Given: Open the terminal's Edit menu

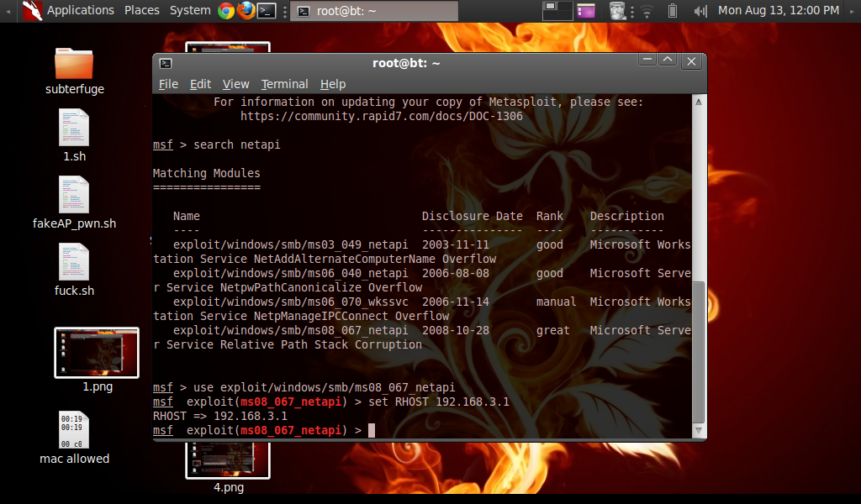Looking at the screenshot, I should pos(200,84).
